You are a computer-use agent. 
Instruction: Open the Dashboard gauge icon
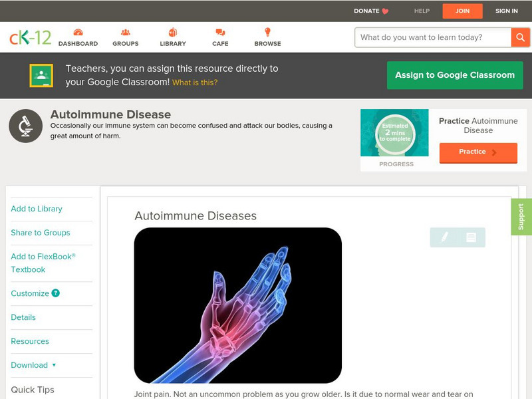point(78,32)
